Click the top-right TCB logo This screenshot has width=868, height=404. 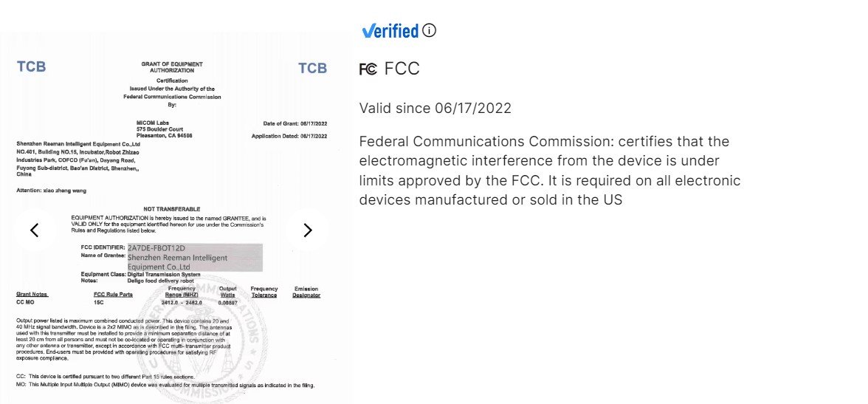tap(313, 68)
